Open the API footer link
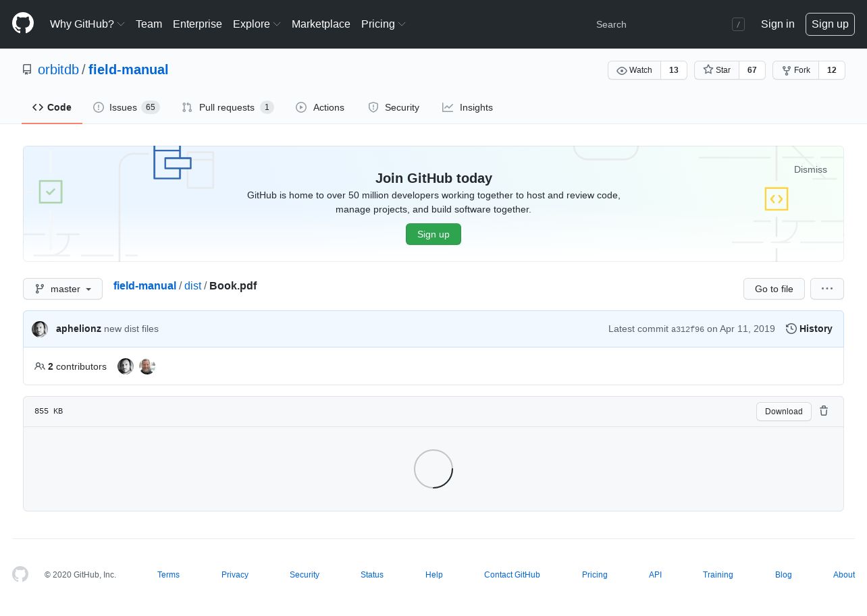The image size is (867, 616). [655, 575]
